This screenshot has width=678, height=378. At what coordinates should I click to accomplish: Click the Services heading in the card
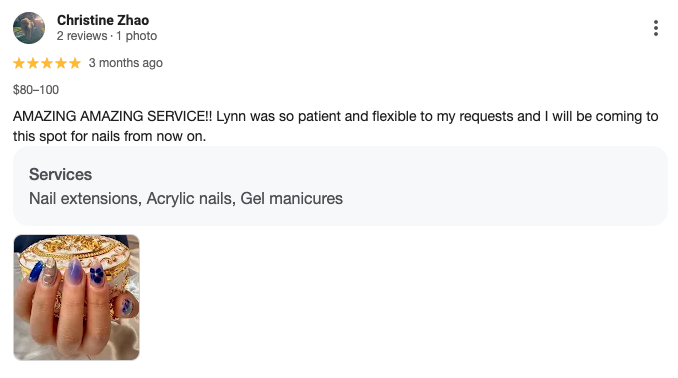(61, 174)
